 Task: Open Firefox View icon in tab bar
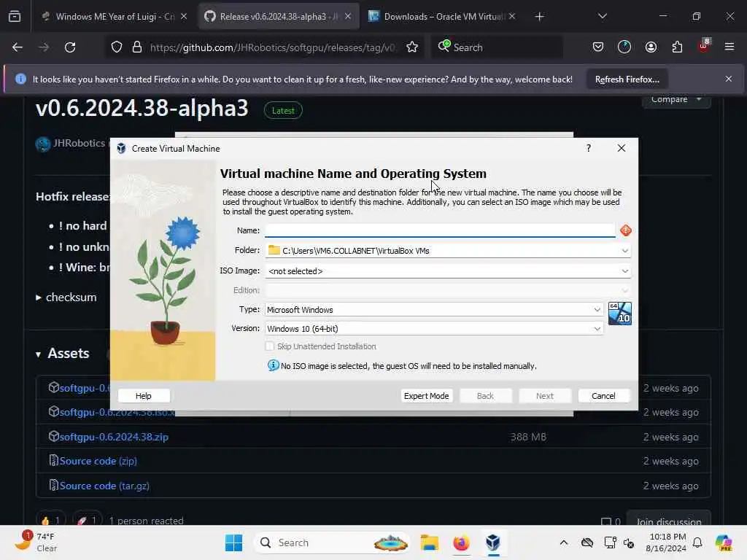click(15, 17)
